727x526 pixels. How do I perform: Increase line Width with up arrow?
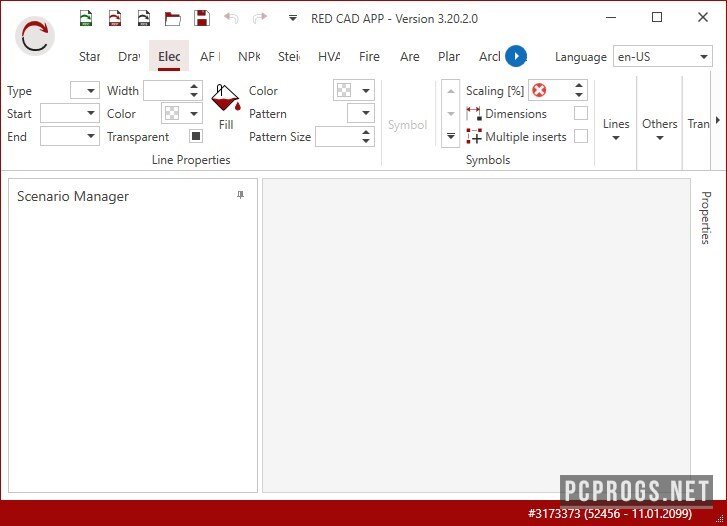tap(194, 86)
